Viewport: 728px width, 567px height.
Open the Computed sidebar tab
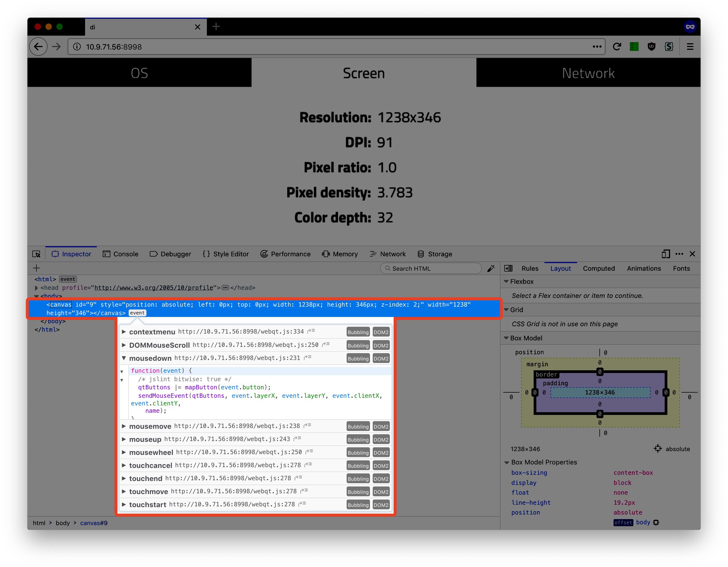[599, 269]
